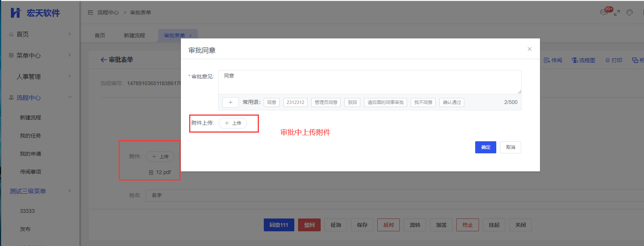
Task: Click the plus icon to add common phrase
Action: (x=230, y=102)
